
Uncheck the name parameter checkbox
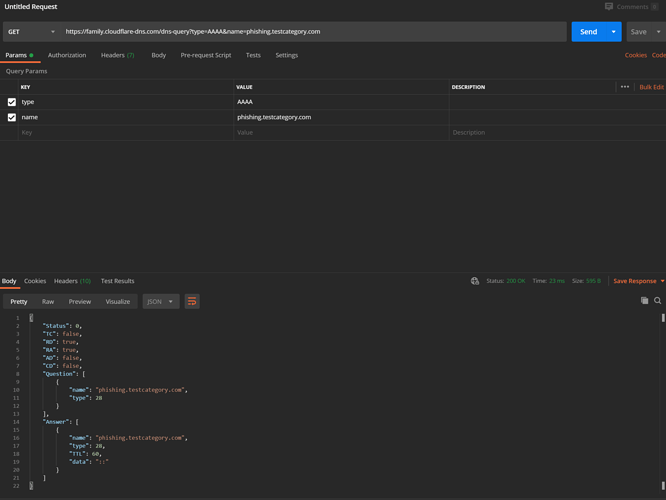[12, 117]
